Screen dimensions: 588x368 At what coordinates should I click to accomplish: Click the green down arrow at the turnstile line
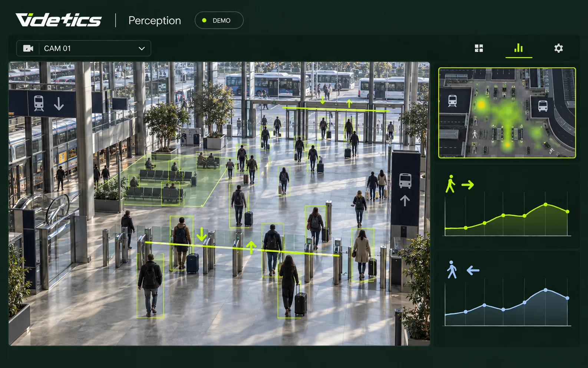[x=201, y=234]
